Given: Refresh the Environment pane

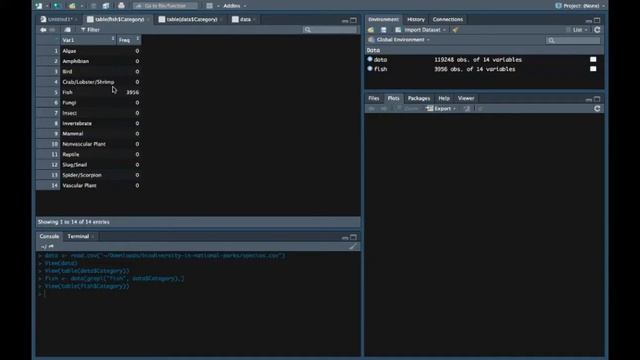Looking at the screenshot, I should pyautogui.click(x=597, y=30).
